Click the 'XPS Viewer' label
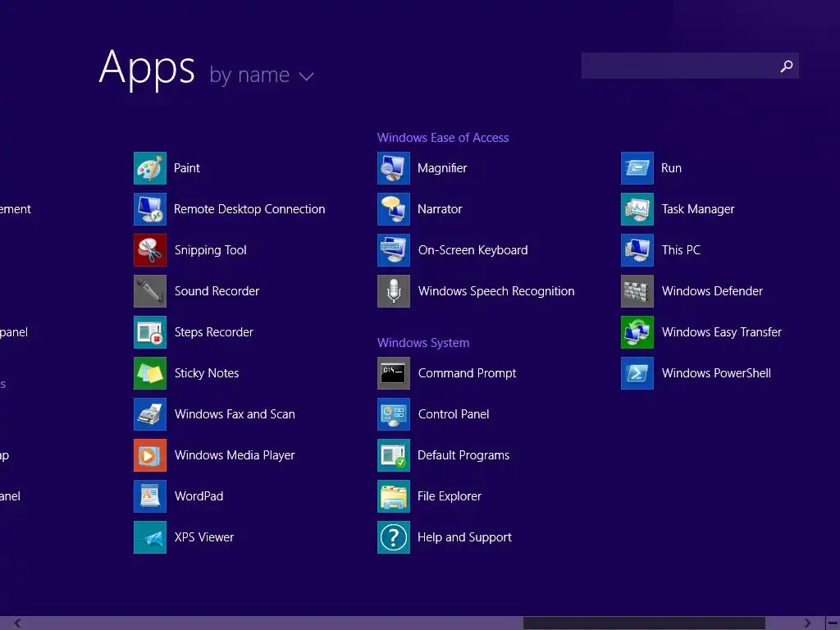This screenshot has width=840, height=630. [x=204, y=537]
